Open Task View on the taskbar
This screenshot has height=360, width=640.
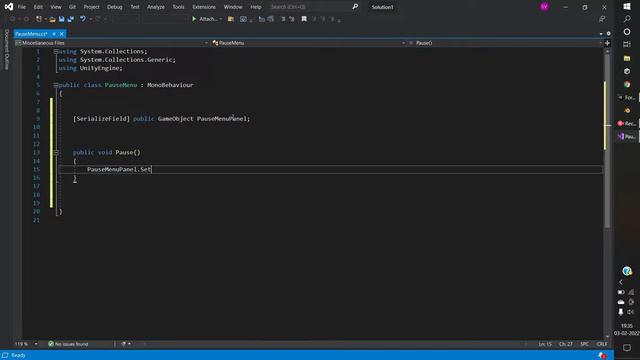[627, 44]
